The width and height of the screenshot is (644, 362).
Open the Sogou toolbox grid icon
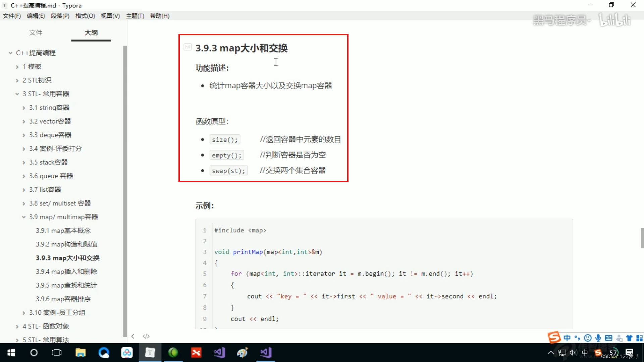point(640,338)
